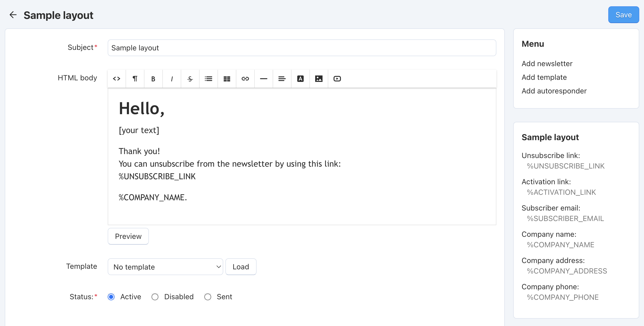The width and height of the screenshot is (644, 326).
Task: Insert a video
Action: (337, 79)
